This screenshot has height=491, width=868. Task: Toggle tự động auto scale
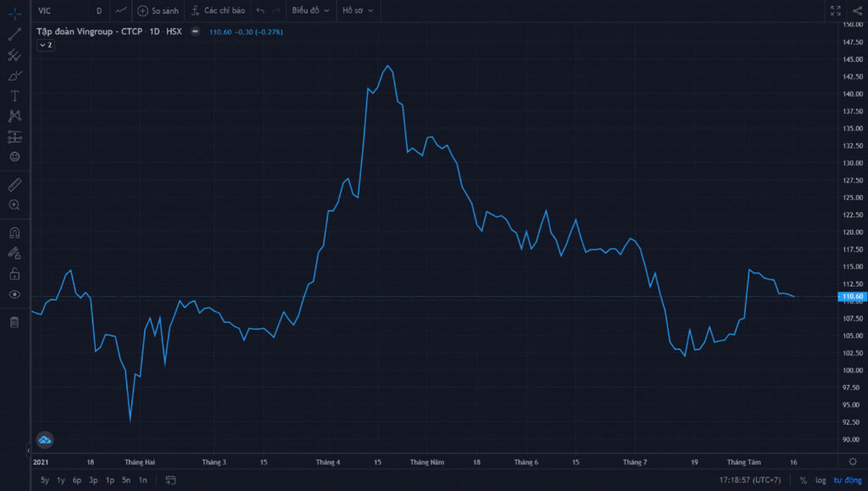pyautogui.click(x=848, y=480)
